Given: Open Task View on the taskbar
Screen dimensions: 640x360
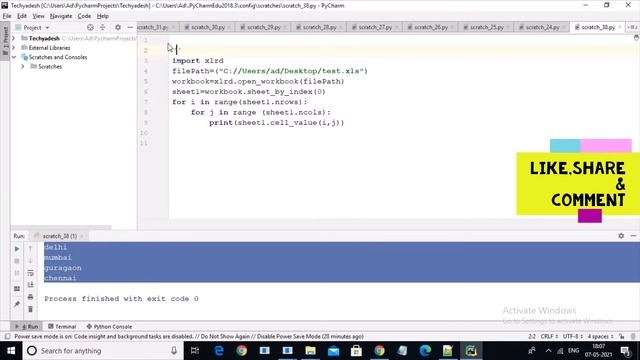Looking at the screenshot, I should 195,351.
